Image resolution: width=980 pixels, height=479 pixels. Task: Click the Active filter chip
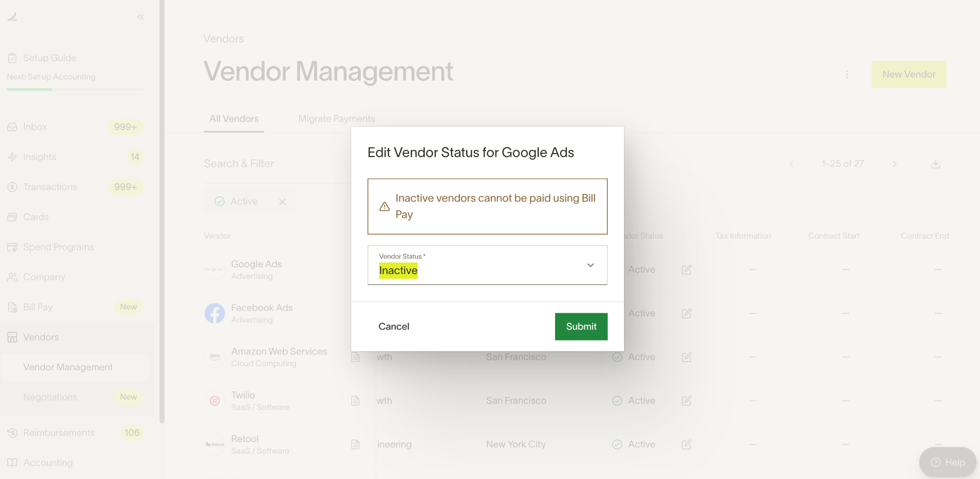click(249, 202)
